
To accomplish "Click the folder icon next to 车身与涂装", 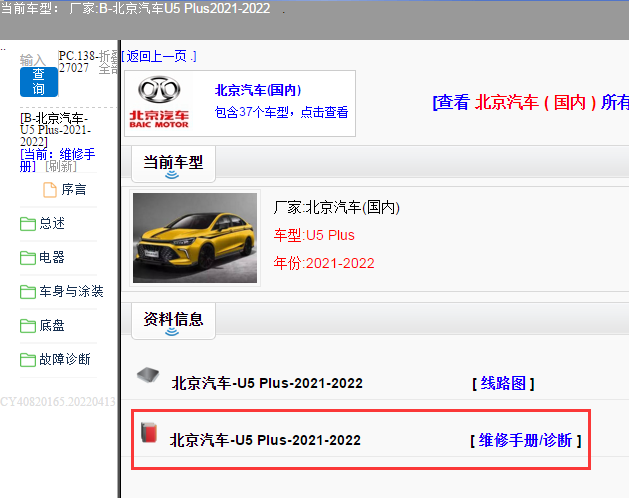I will pos(28,292).
